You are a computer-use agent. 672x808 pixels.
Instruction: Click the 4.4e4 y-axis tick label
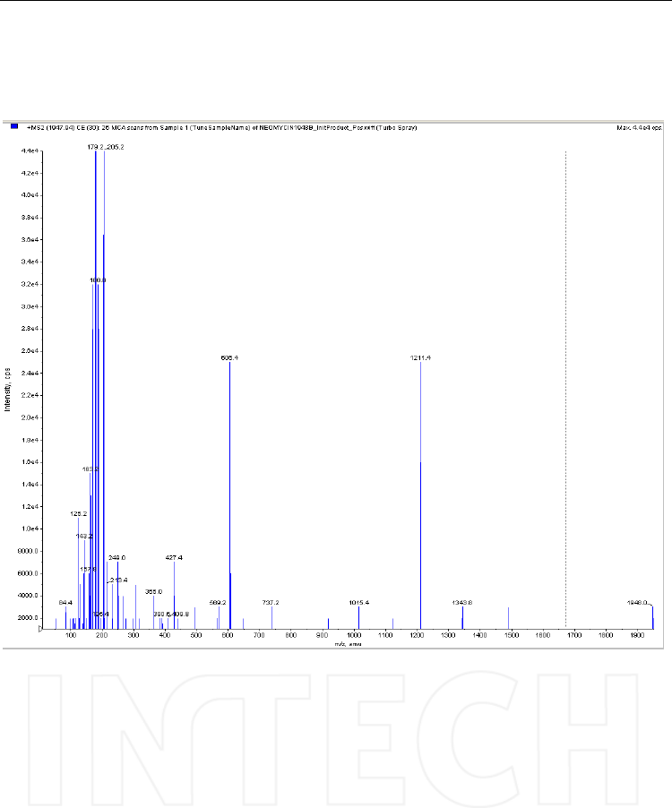[29, 150]
